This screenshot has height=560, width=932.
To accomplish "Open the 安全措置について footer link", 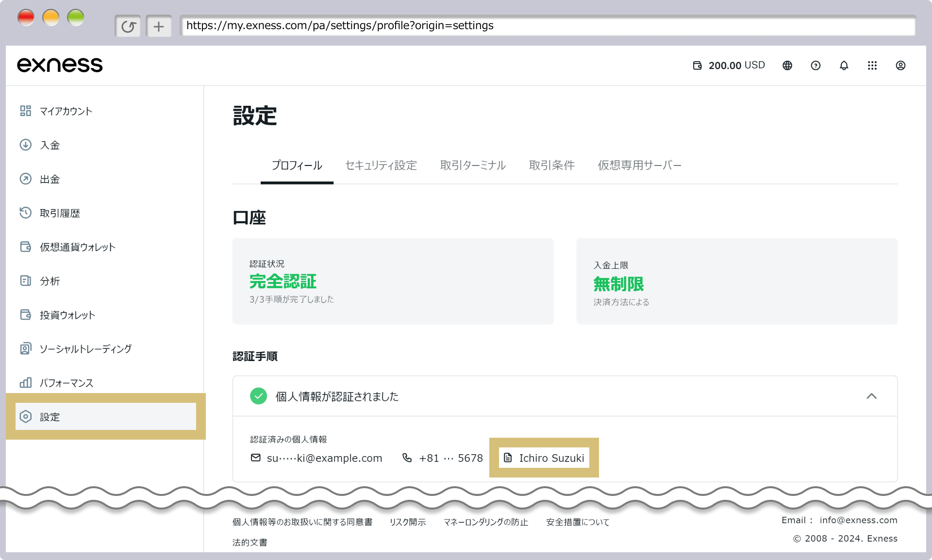I will [578, 522].
